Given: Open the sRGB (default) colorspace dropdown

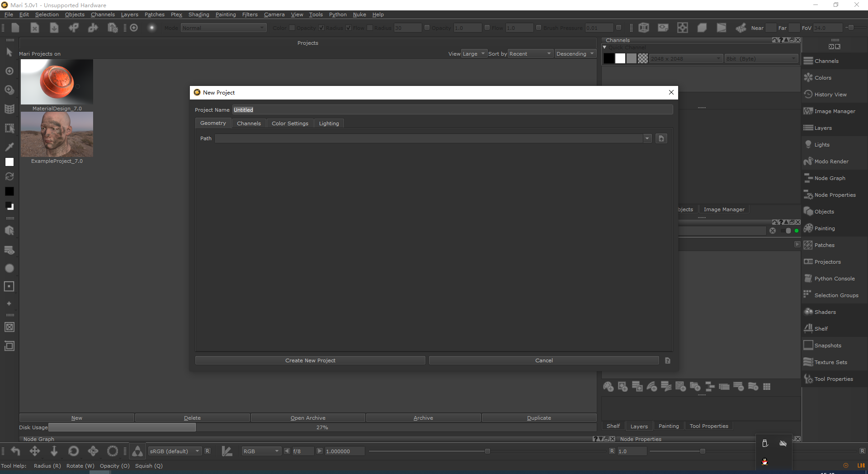Looking at the screenshot, I should click(175, 451).
